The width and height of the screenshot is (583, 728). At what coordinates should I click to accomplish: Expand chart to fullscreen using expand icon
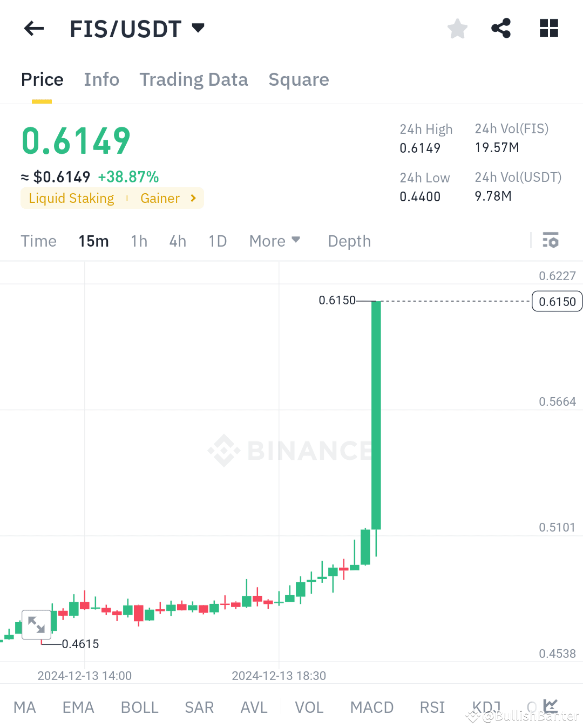(x=36, y=625)
